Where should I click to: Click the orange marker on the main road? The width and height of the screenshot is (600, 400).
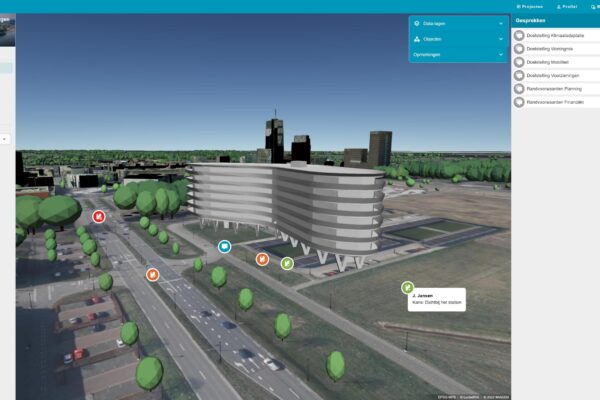click(x=152, y=275)
